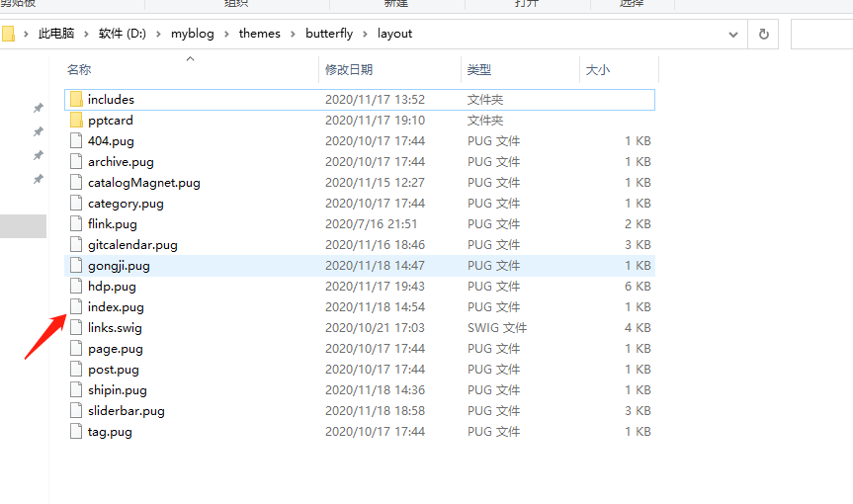Click the catalogMagnet.pug file icon

[x=76, y=182]
